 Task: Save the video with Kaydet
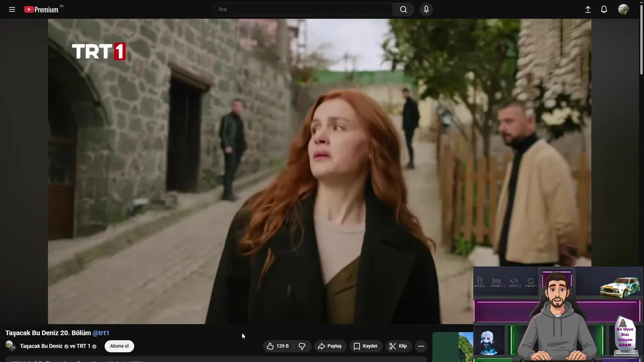coord(365,346)
